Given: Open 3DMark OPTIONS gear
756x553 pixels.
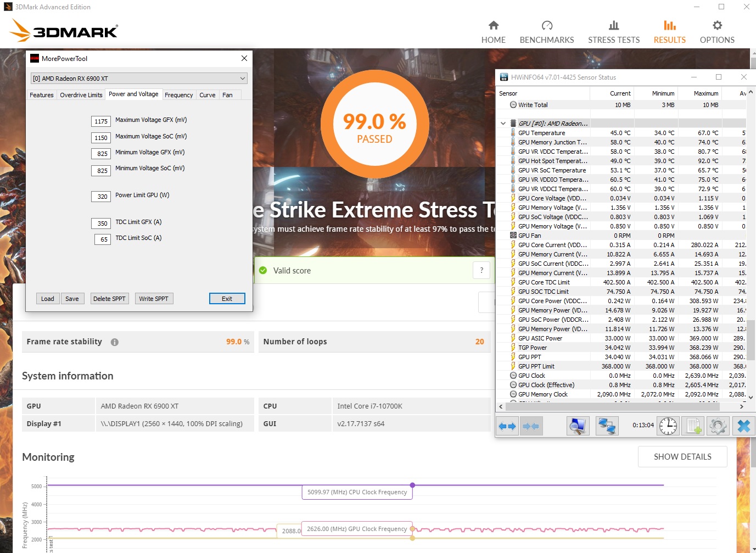Looking at the screenshot, I should coord(717,32).
